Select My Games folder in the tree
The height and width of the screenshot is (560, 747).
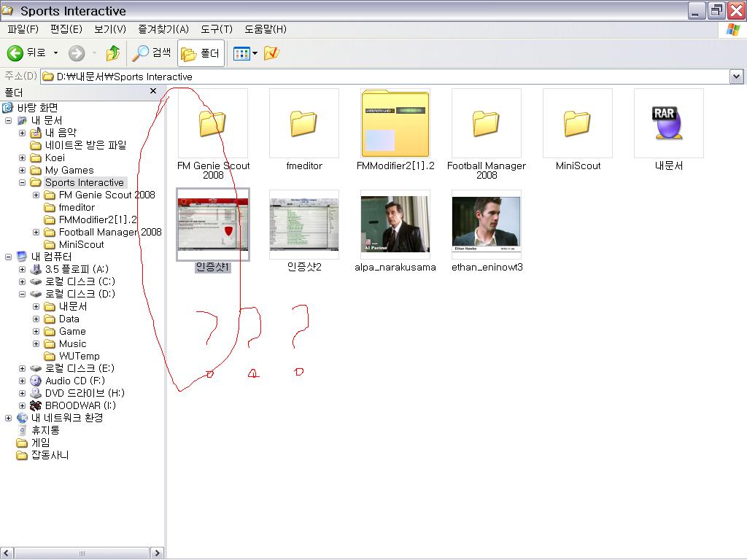pos(69,170)
